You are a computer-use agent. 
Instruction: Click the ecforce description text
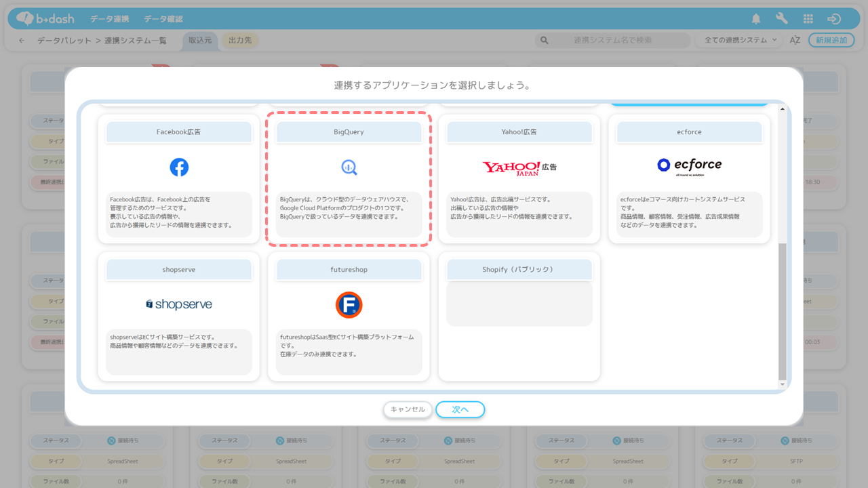click(x=682, y=212)
